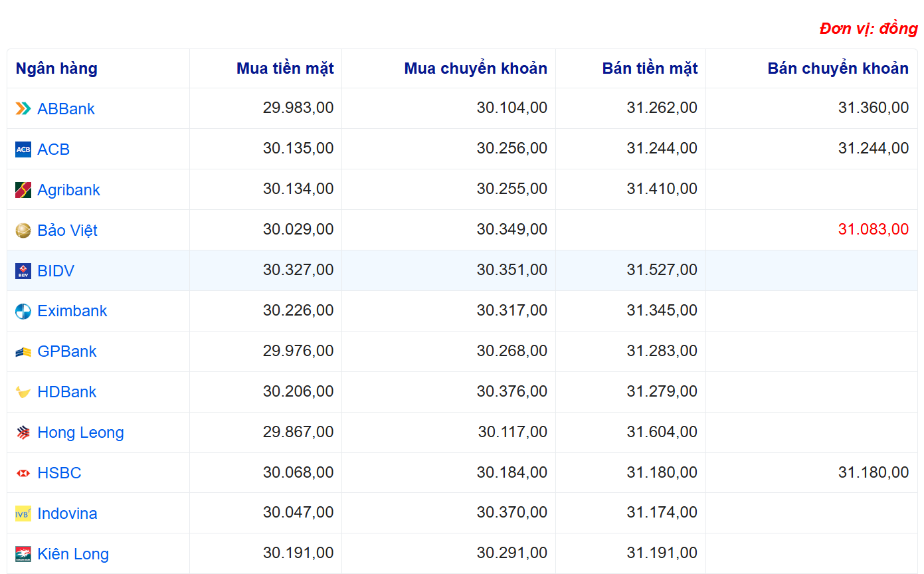Open the Hong Leong bank link
Image resolution: width=924 pixels, height=574 pixels.
coord(80,432)
